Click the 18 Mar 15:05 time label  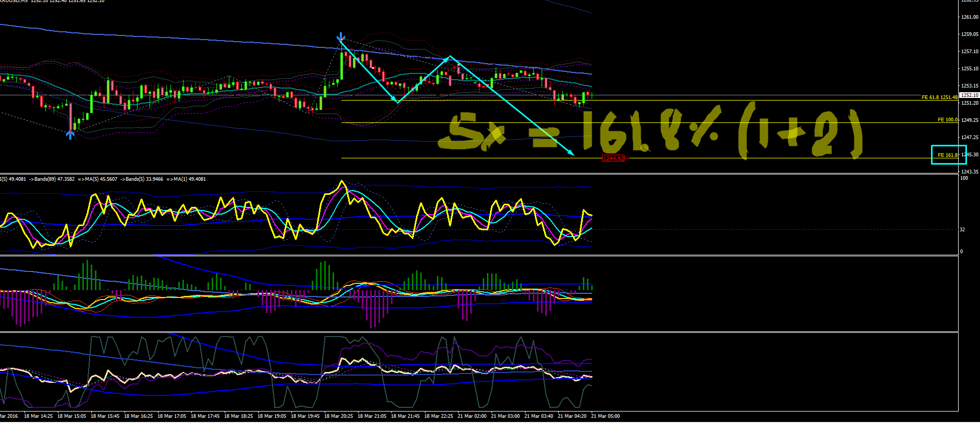[71, 416]
